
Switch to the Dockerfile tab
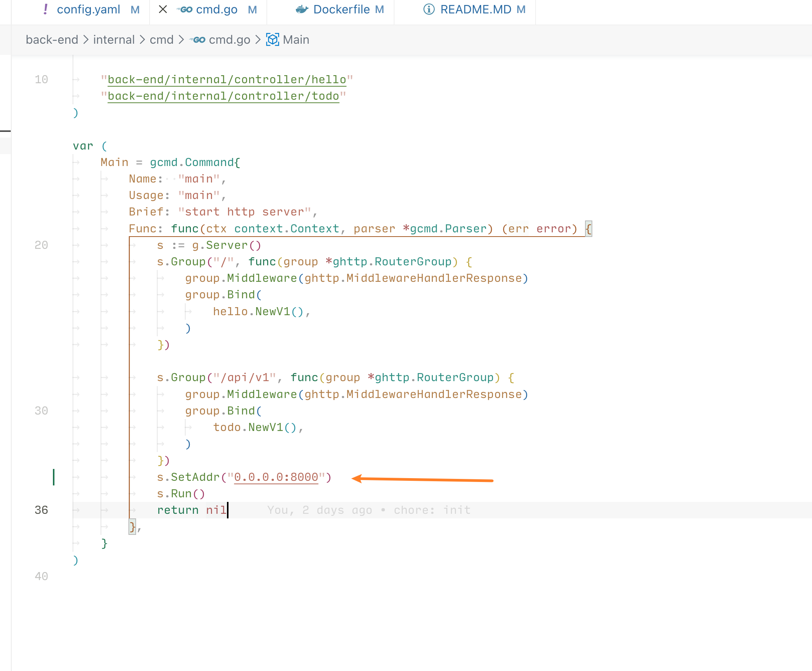[x=341, y=9]
